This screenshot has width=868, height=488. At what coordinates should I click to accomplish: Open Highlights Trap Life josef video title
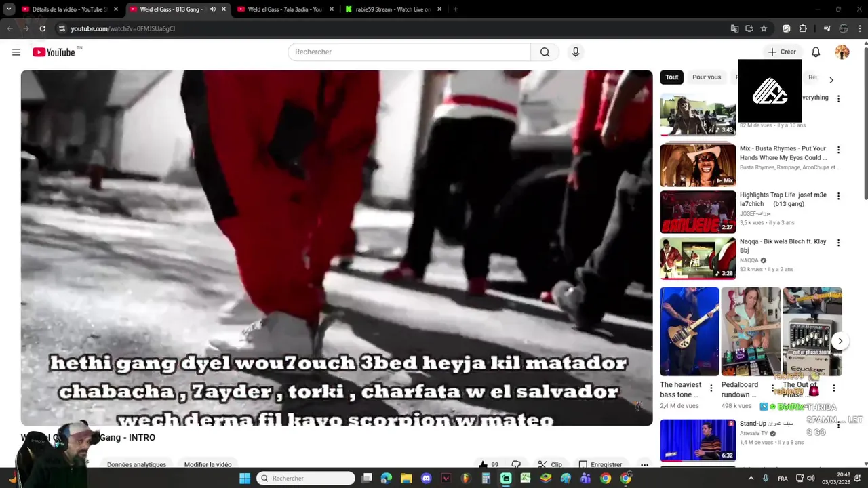coord(783,199)
